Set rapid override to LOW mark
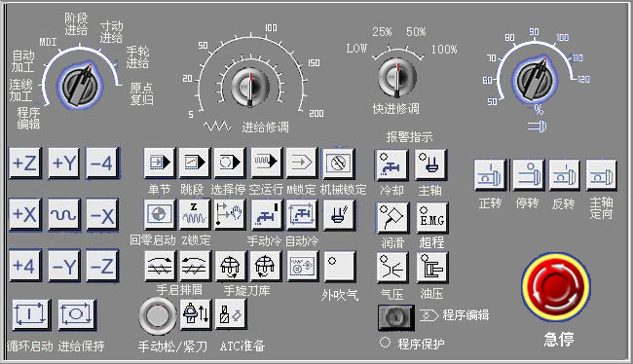The image size is (633, 364). [x=356, y=49]
